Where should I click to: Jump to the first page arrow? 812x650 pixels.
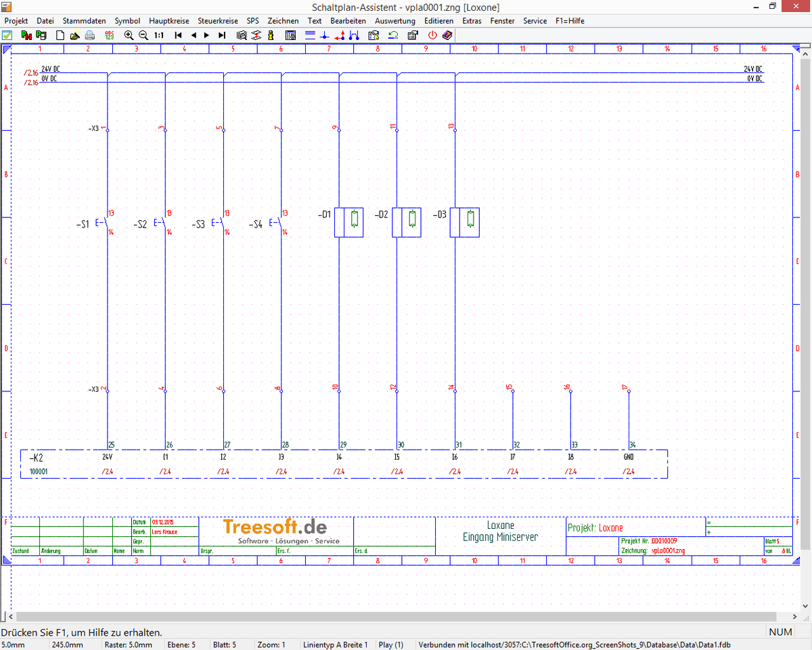(179, 35)
